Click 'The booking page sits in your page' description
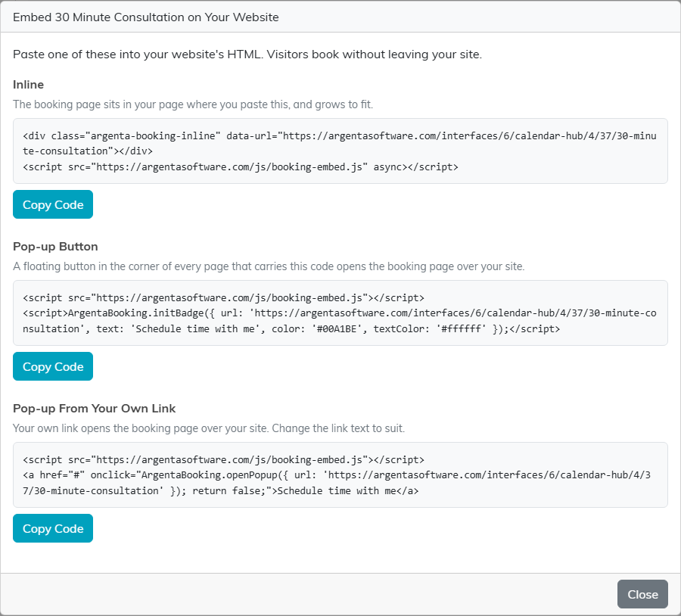Viewport: 681px width, 616px height. tap(193, 104)
